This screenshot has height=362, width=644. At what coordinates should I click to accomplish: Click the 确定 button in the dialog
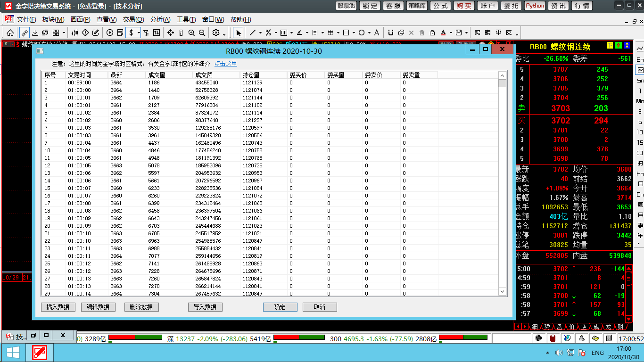[280, 307]
